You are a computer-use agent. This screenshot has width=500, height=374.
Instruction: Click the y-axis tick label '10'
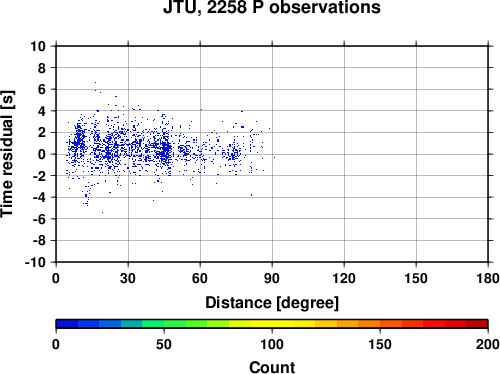pos(38,46)
